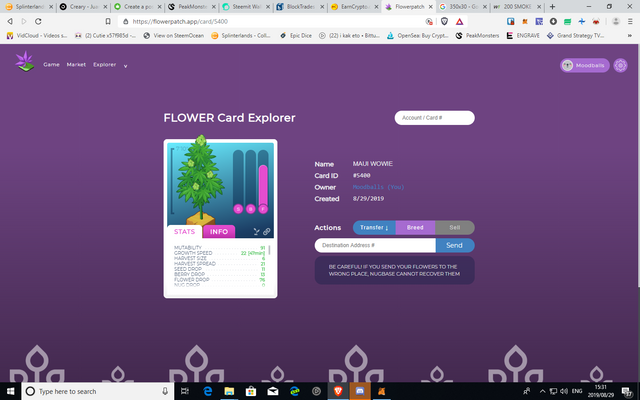Open a new browser tab

tap(552, 7)
